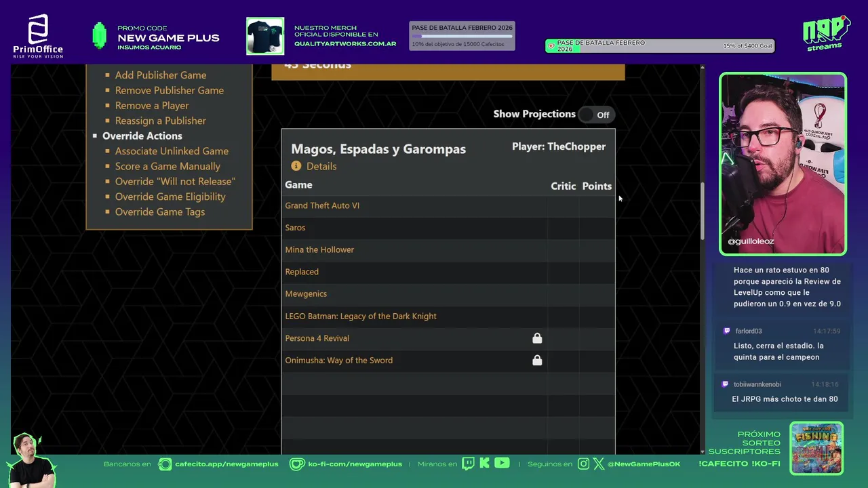Click the NGP streams logo
868x488 pixels.
(826, 34)
